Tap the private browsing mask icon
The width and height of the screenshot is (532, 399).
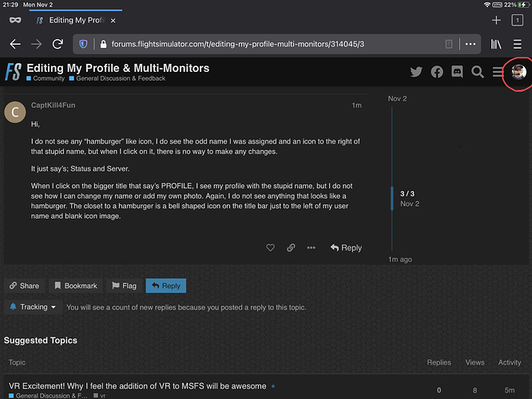click(15, 20)
